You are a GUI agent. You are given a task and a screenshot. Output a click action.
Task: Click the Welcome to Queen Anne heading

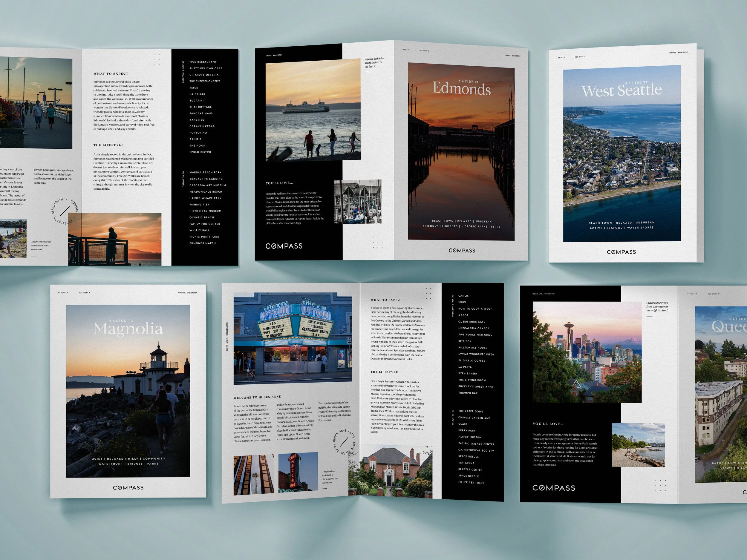[x=257, y=397]
